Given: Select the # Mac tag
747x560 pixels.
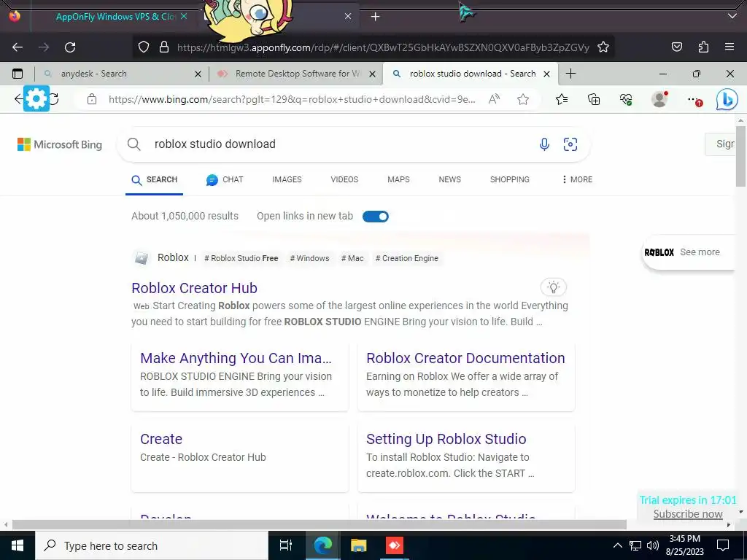Looking at the screenshot, I should click(352, 258).
